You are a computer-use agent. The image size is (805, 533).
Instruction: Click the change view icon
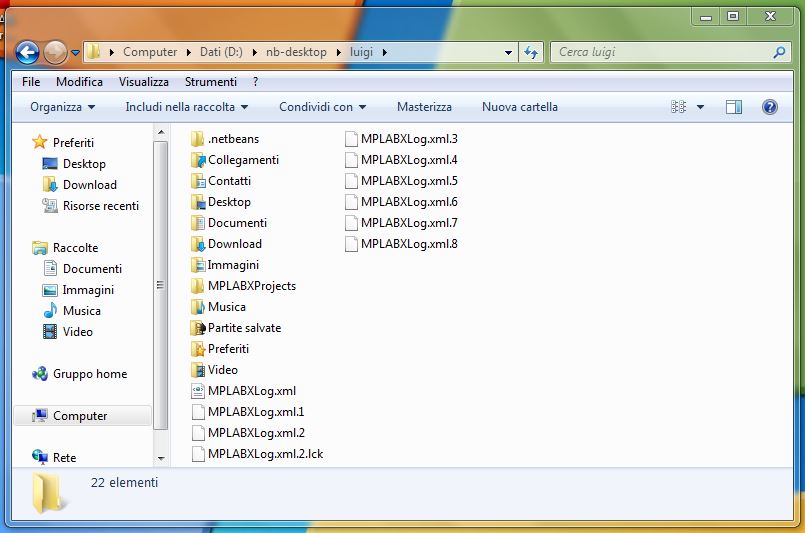pyautogui.click(x=679, y=107)
